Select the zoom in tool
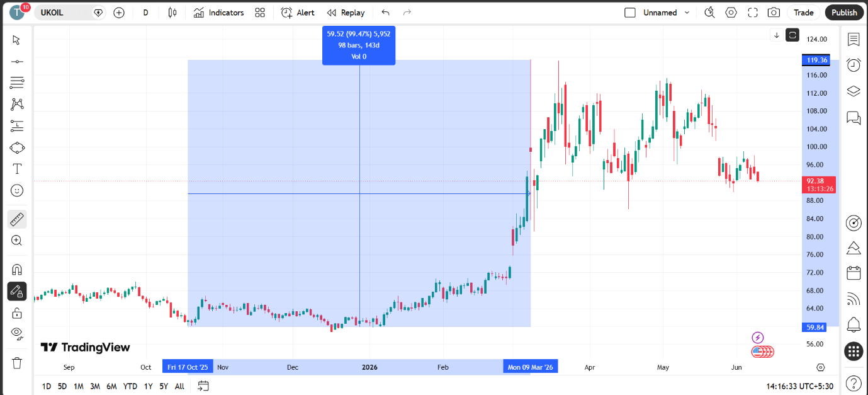Viewport: 868px width, 395px height. tap(17, 240)
